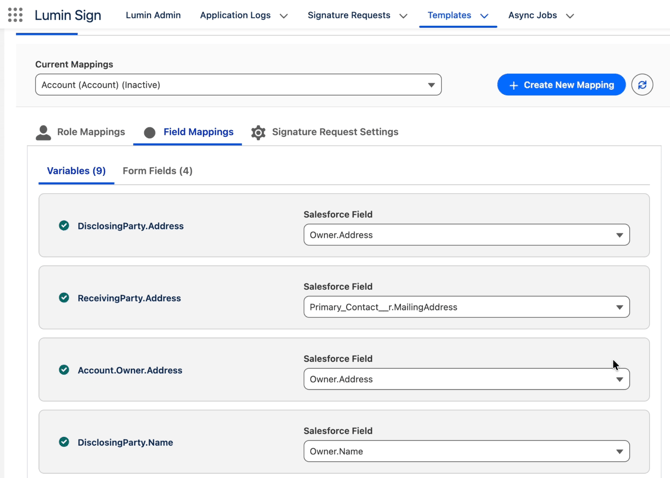Open the Current Mappings dropdown

coord(238,85)
